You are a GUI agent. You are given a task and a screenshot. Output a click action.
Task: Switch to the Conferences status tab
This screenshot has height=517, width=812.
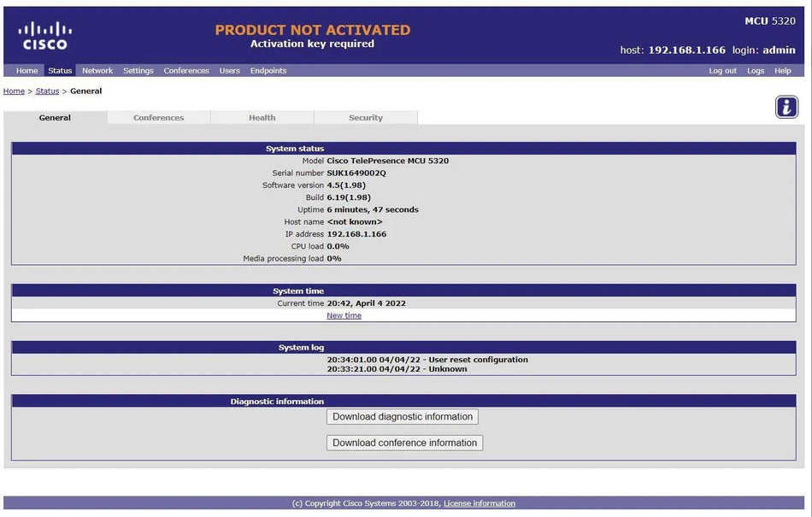[x=158, y=117]
